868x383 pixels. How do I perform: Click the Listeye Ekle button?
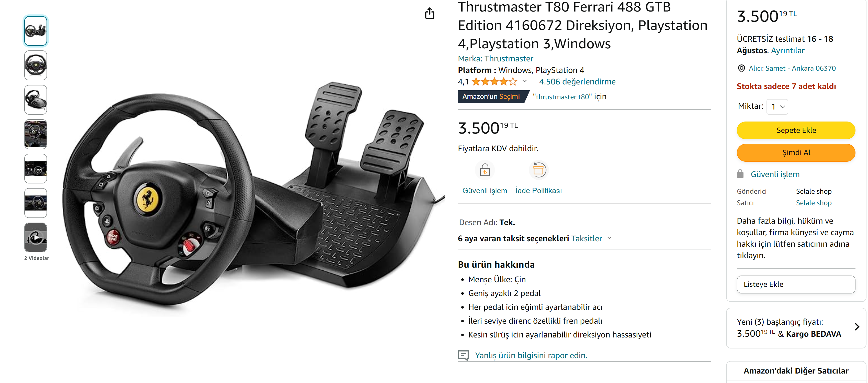tap(796, 284)
